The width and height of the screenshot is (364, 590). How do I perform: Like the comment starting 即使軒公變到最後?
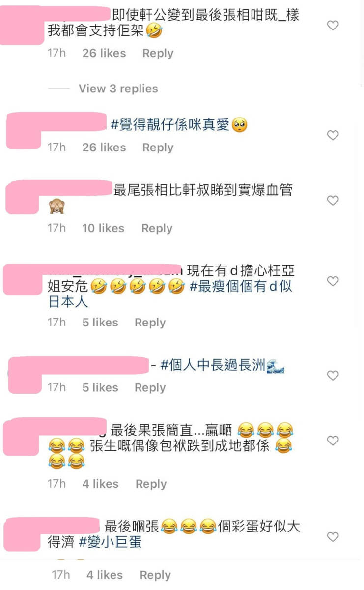(x=333, y=26)
